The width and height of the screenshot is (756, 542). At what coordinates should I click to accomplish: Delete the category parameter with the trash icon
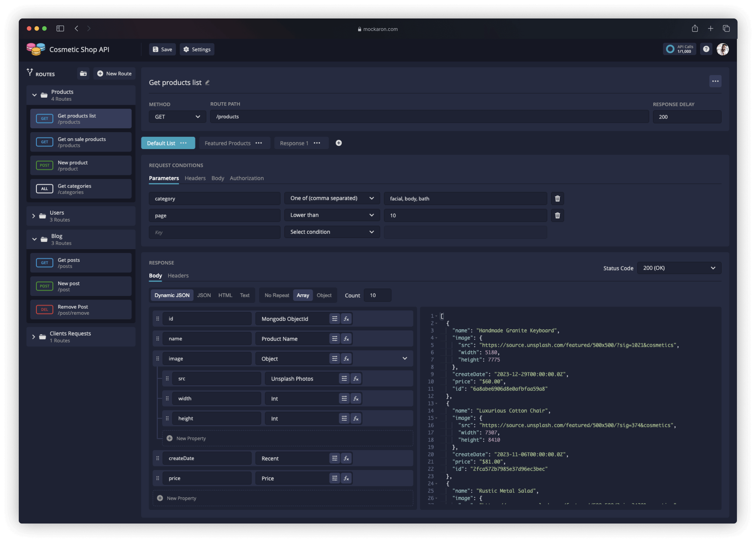click(557, 198)
